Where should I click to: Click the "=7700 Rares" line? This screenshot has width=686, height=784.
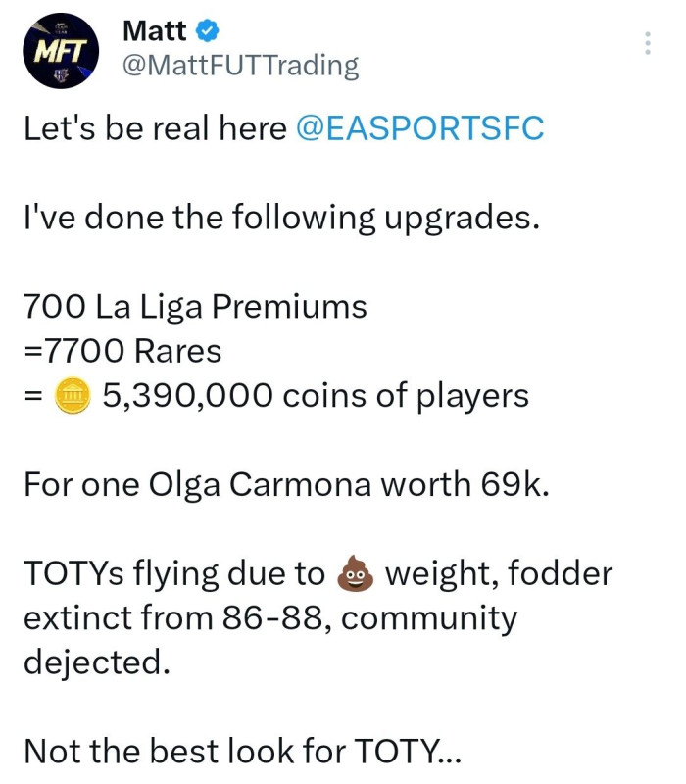coord(122,351)
